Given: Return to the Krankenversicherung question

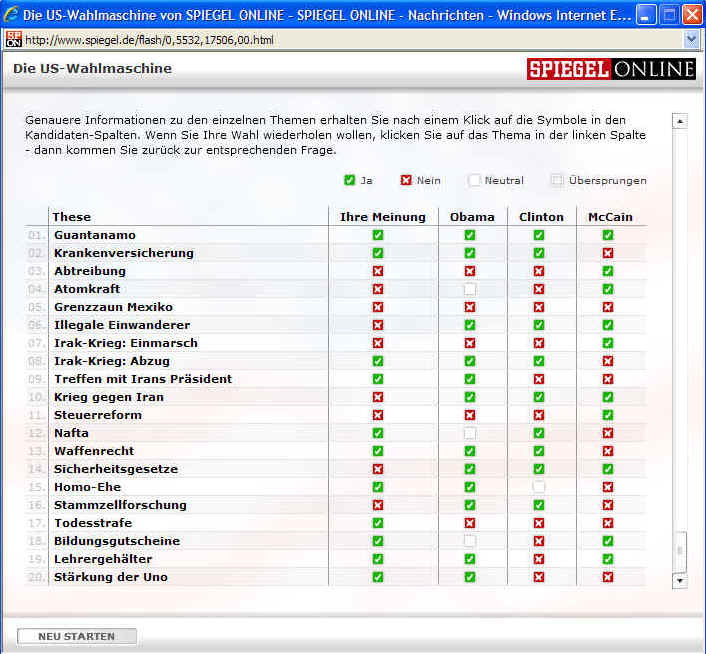Looking at the screenshot, I should click(124, 253).
